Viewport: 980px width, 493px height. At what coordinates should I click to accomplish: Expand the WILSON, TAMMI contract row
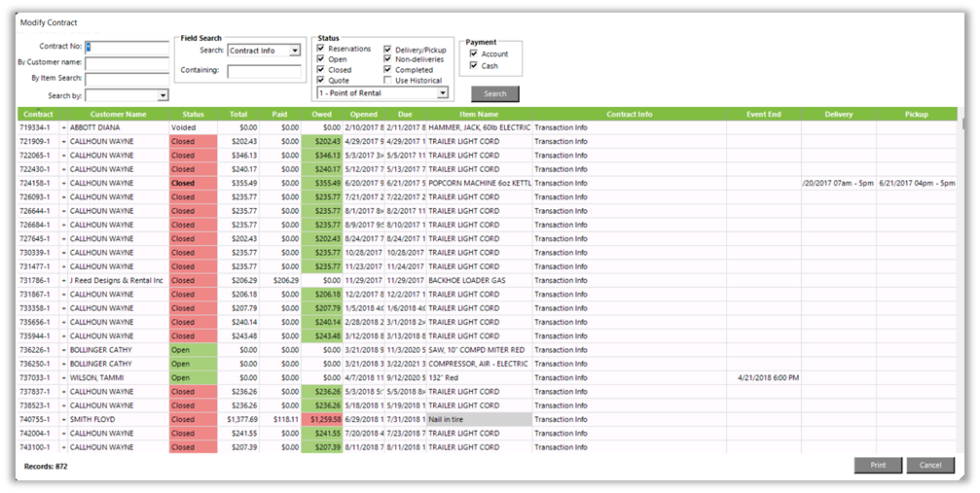(64, 377)
